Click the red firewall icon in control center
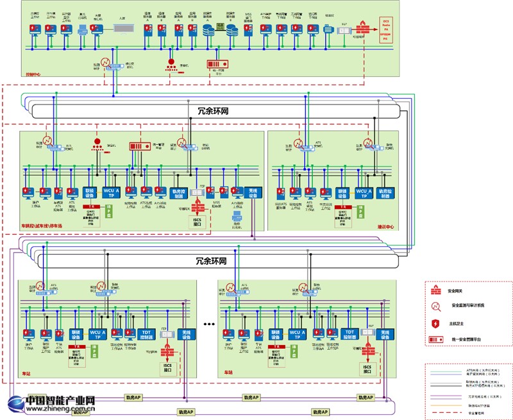Viewport: 513px width, 420px height. [x=363, y=28]
